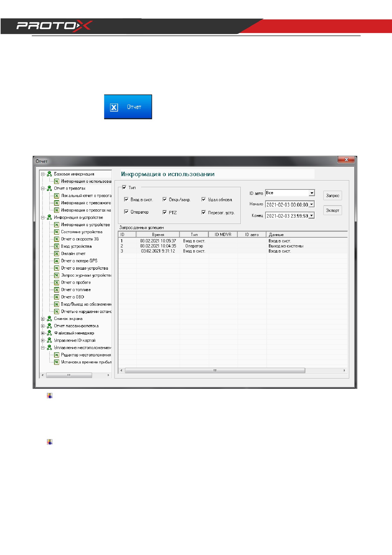Click the sheet icon of Отчеты о нарушении остановок
The height and width of the screenshot is (555, 392).
click(57, 311)
